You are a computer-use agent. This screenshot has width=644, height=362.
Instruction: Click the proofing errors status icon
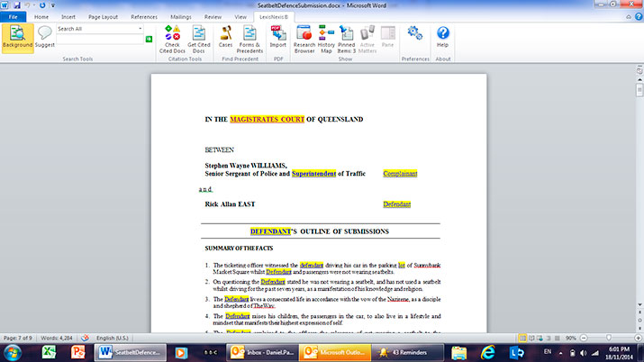tap(85, 338)
